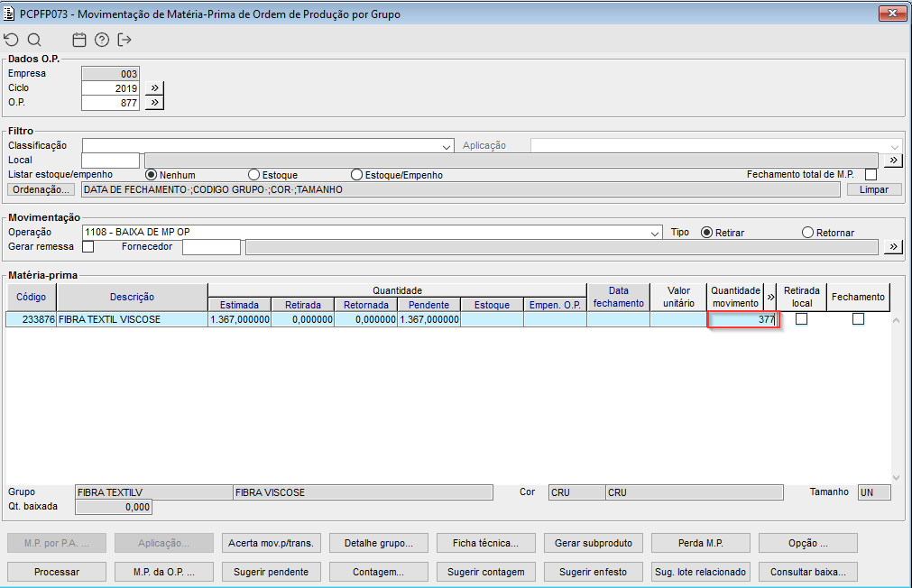Click the Estimada column header
This screenshot has width=912, height=588.
pyautogui.click(x=239, y=304)
